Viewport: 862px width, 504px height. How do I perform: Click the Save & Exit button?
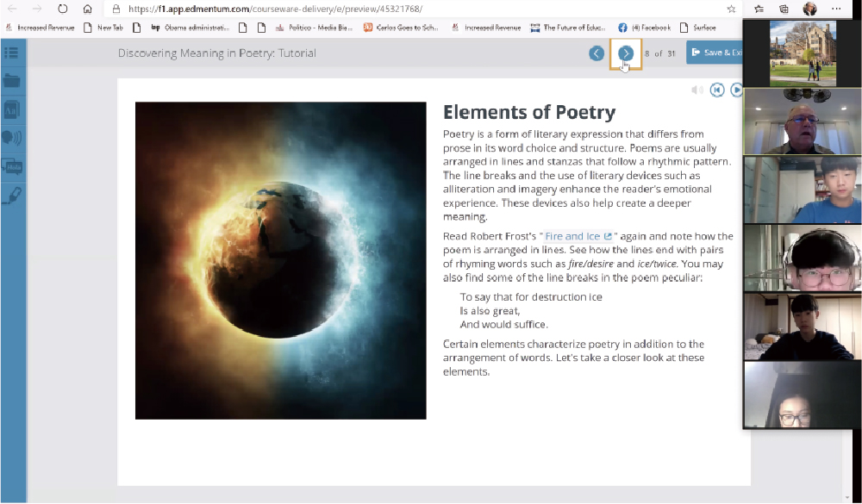click(x=715, y=53)
